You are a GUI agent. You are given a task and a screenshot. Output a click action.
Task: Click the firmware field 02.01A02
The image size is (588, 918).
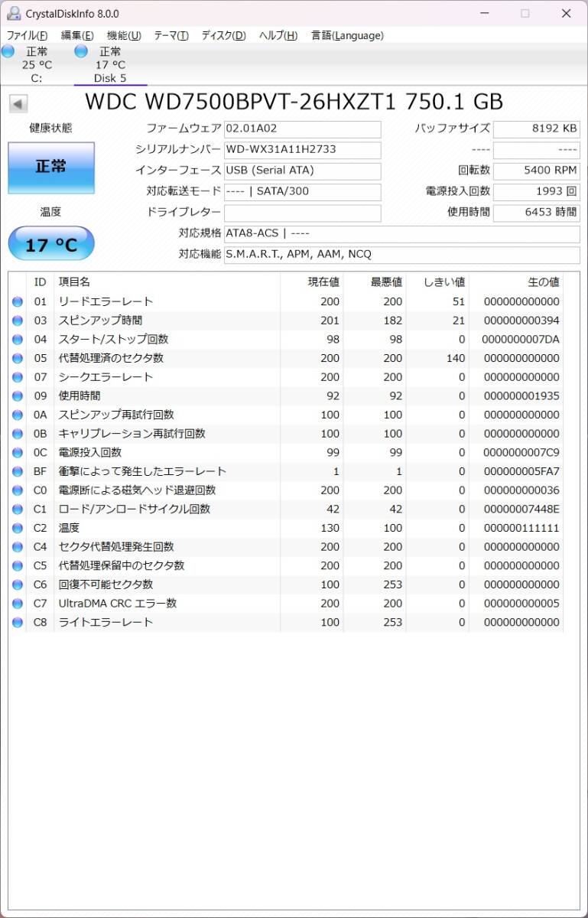coord(302,129)
